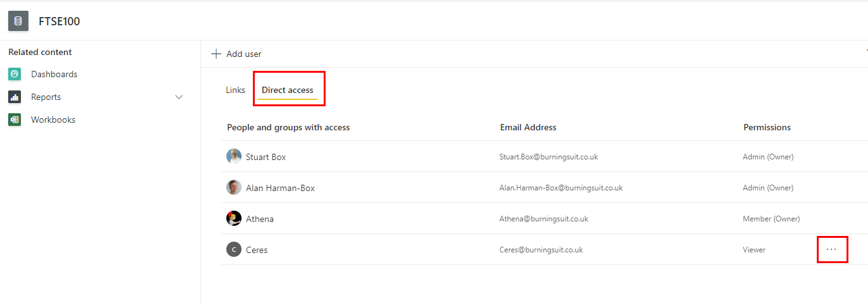Click Ceres@burningsuit.co.uk email
Image resolution: width=868 pixels, height=303 pixels.
(541, 250)
